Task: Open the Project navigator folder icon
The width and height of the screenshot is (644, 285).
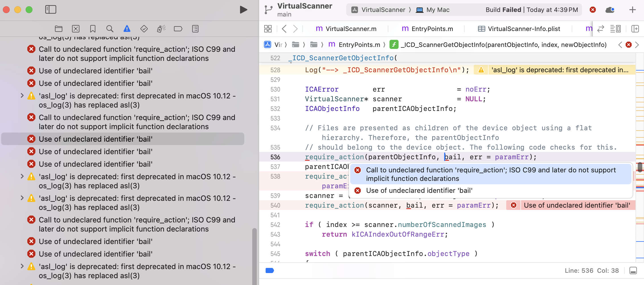Action: [59, 29]
